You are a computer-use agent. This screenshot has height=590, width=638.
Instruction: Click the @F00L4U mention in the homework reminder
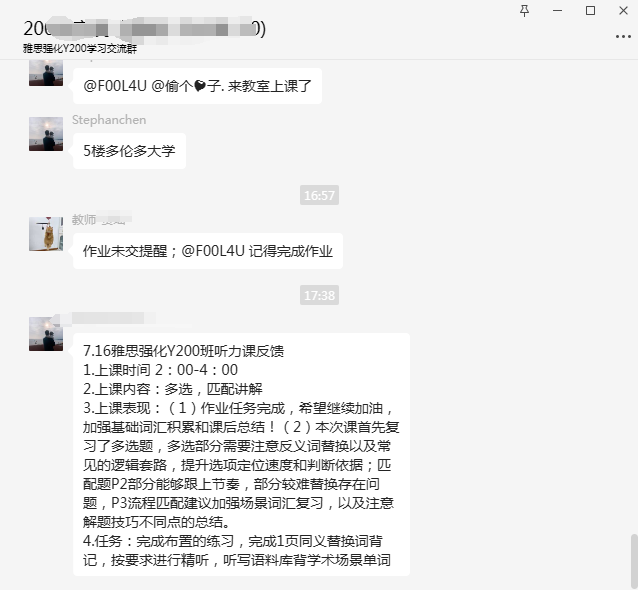click(x=213, y=251)
